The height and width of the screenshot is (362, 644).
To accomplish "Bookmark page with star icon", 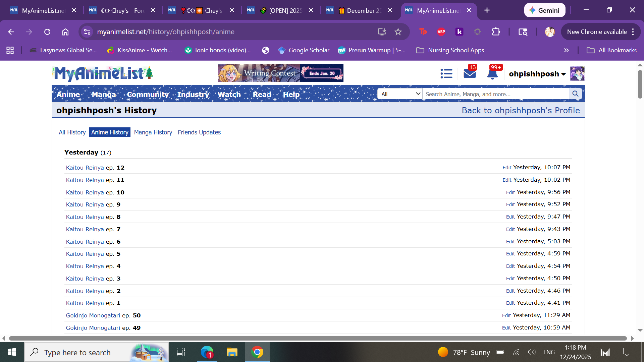I will coord(398,32).
